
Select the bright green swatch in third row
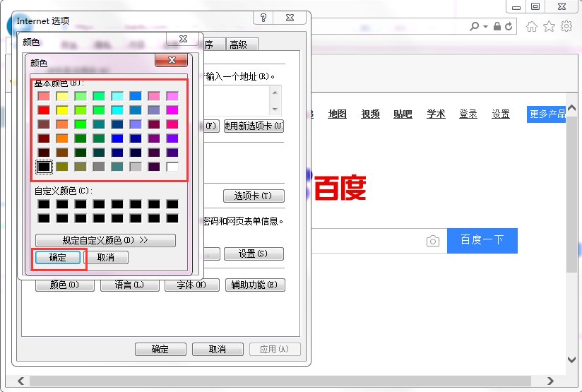pyautogui.click(x=81, y=124)
